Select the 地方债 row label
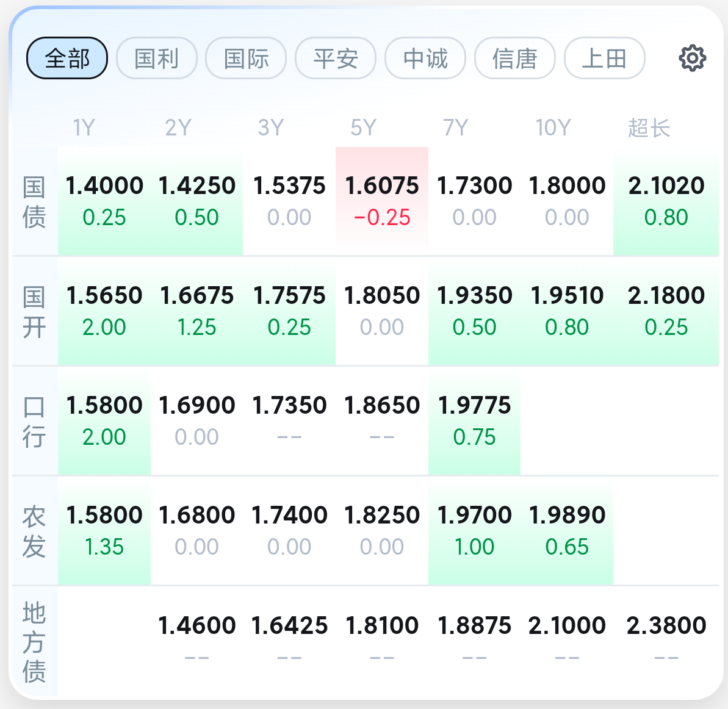Screen dimensions: 728x709 [x=34, y=641]
